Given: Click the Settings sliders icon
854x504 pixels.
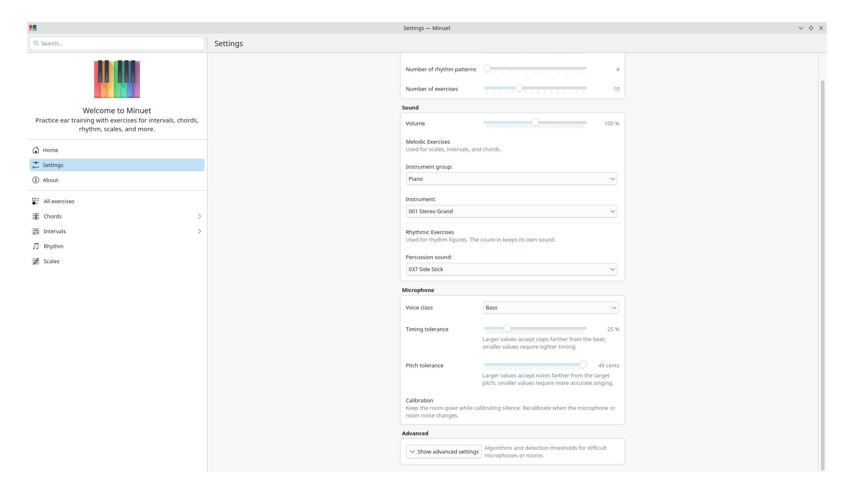Looking at the screenshot, I should (36, 165).
